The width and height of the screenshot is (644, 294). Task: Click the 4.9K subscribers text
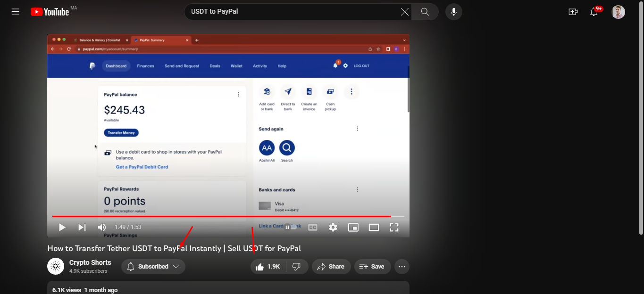(88, 271)
